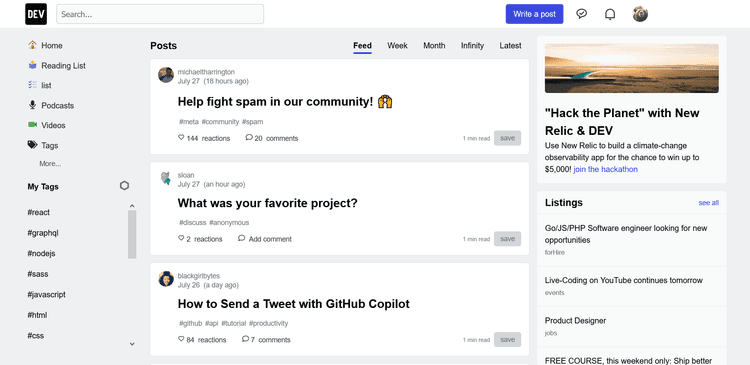Open the notifications bell icon
Screen dimensions: 750x365
click(x=610, y=14)
